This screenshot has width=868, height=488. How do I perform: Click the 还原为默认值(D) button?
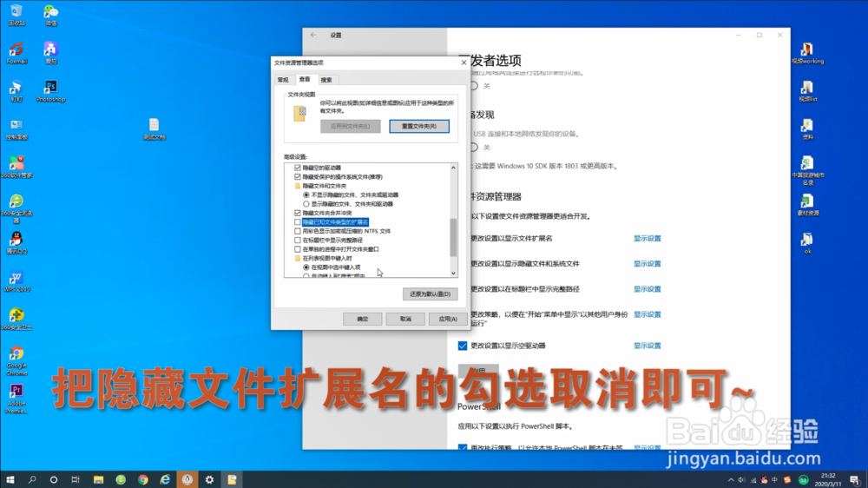coord(431,294)
